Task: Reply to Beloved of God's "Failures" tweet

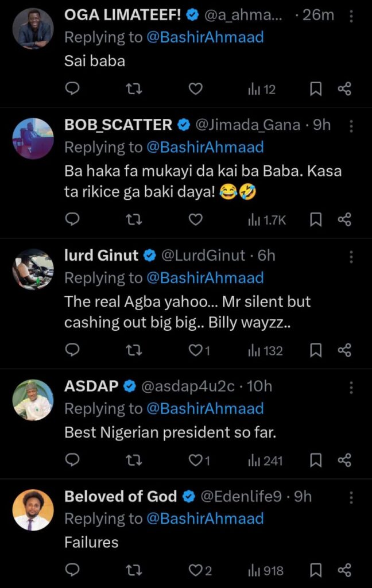Action: (72, 570)
